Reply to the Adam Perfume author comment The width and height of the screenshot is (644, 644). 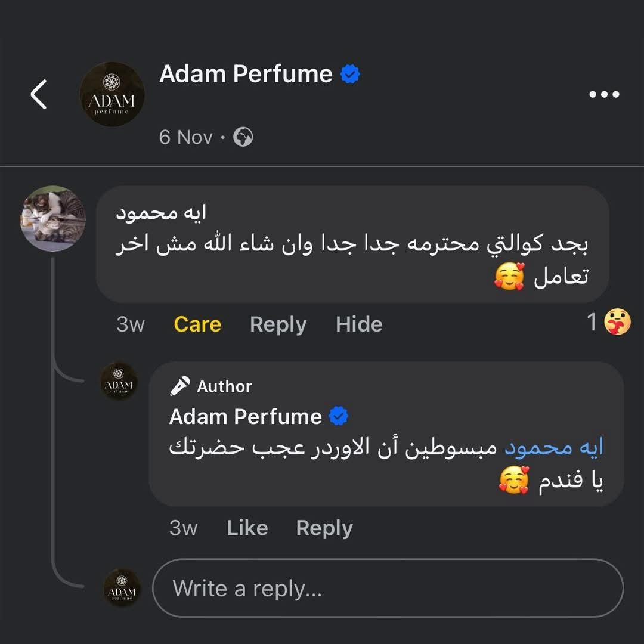point(324,528)
